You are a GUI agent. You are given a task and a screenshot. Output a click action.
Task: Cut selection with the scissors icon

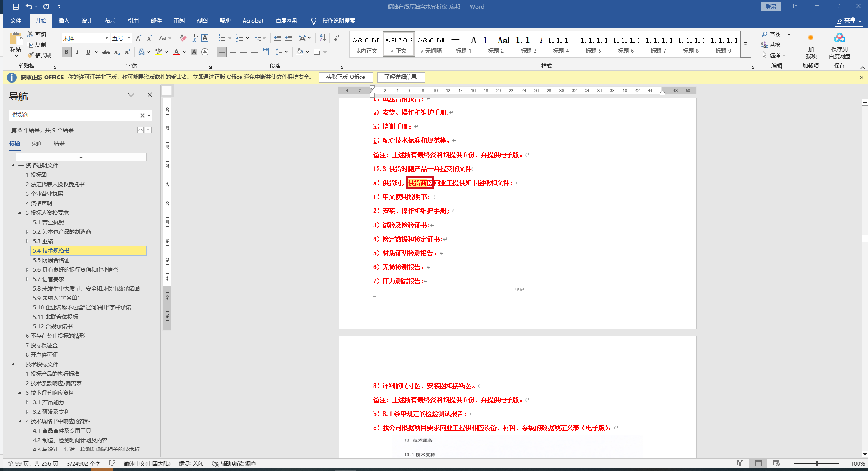(30, 34)
